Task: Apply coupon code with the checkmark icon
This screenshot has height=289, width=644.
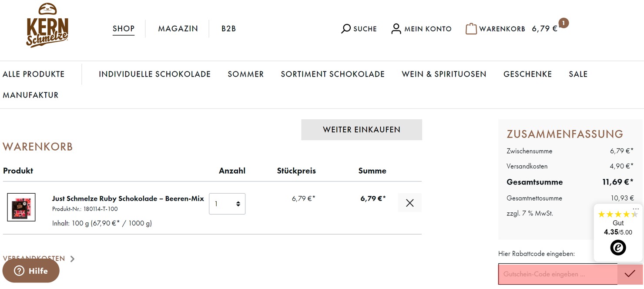Action: 630,274
